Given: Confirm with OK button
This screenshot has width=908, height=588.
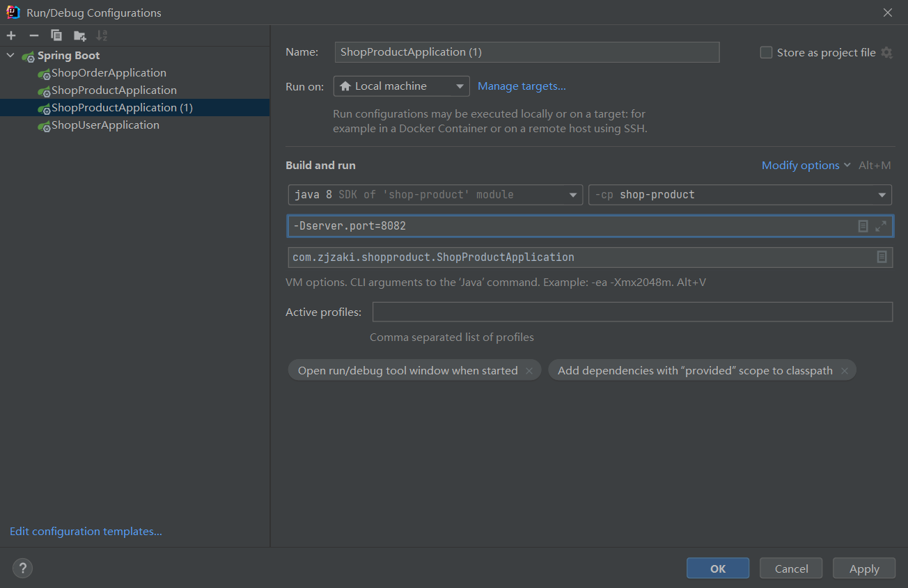Looking at the screenshot, I should pyautogui.click(x=718, y=569).
